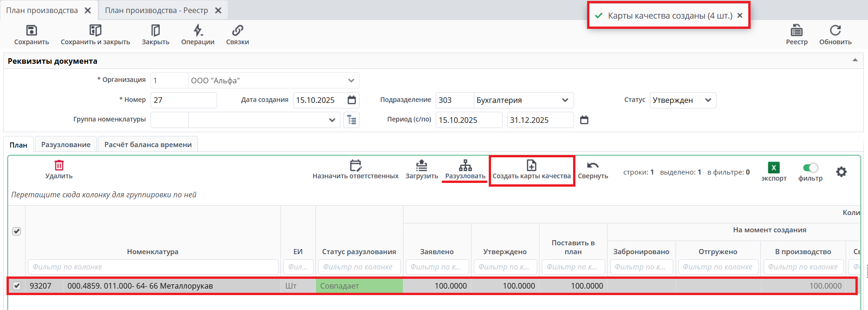This screenshot has width=868, height=310.
Task: Uncheck the select-all header checkbox
Action: [17, 231]
